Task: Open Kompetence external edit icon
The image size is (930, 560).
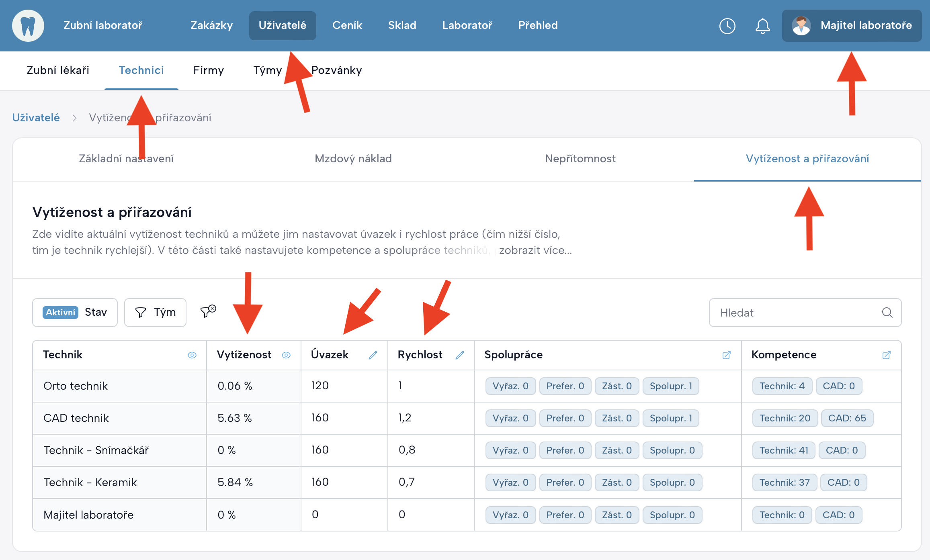Action: 886,355
